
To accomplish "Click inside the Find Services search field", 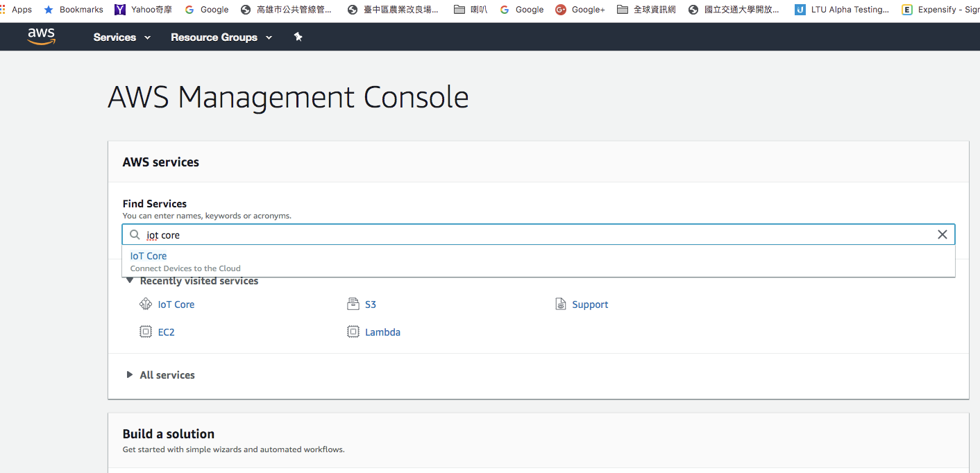I will (539, 234).
